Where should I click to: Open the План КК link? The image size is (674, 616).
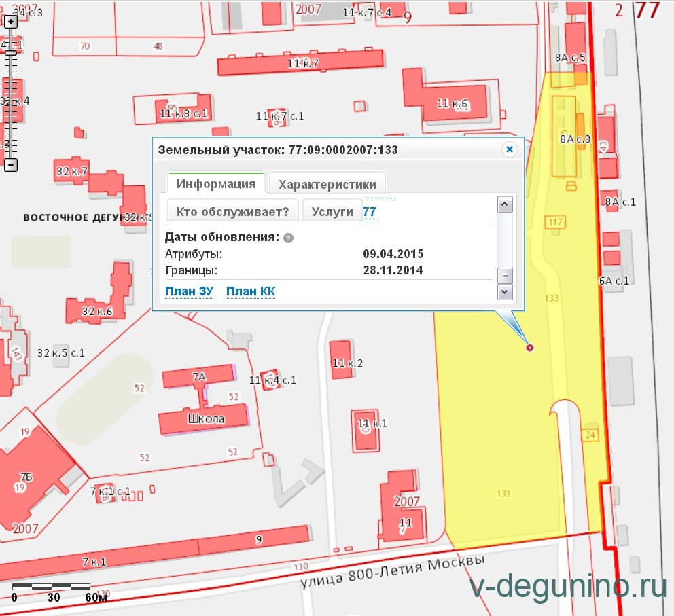click(x=251, y=291)
